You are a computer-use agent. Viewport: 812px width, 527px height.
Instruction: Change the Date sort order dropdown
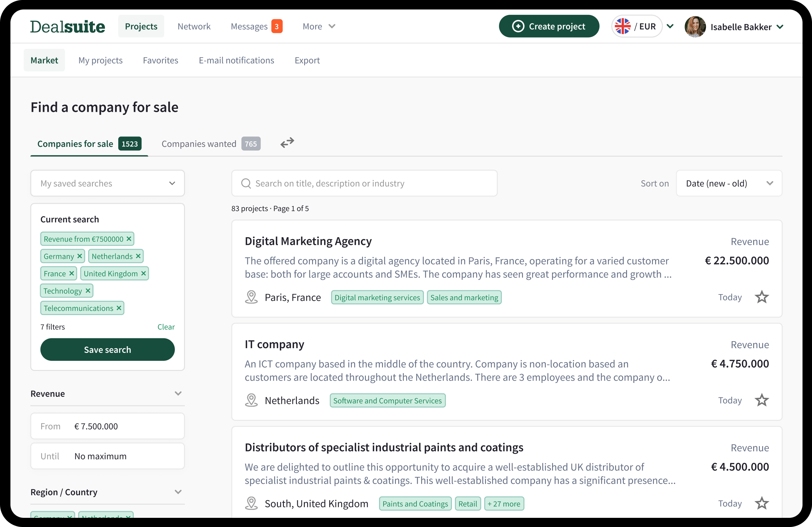[729, 183]
